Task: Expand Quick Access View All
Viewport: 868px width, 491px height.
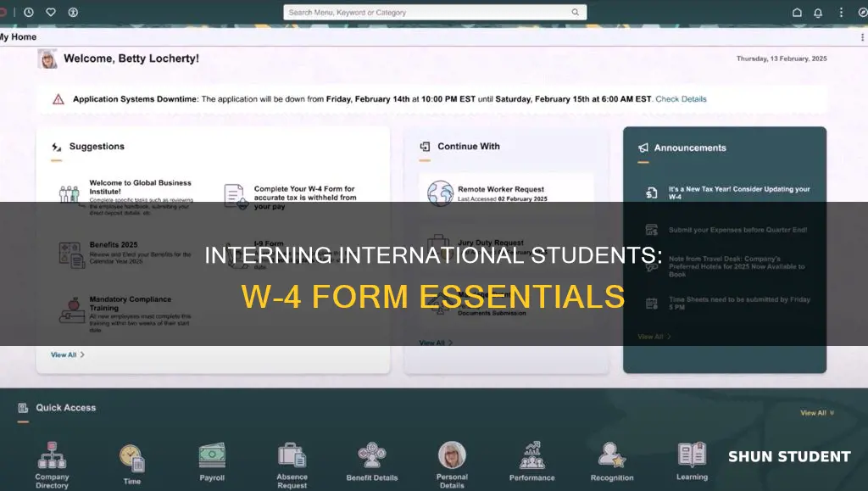Action: point(817,413)
